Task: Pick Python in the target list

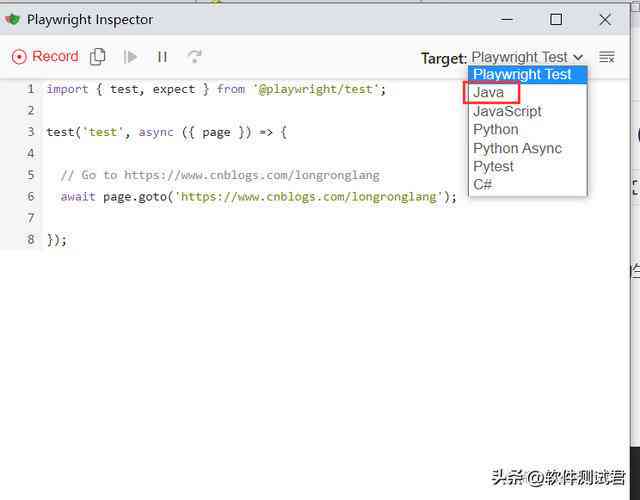Action: tap(528, 129)
